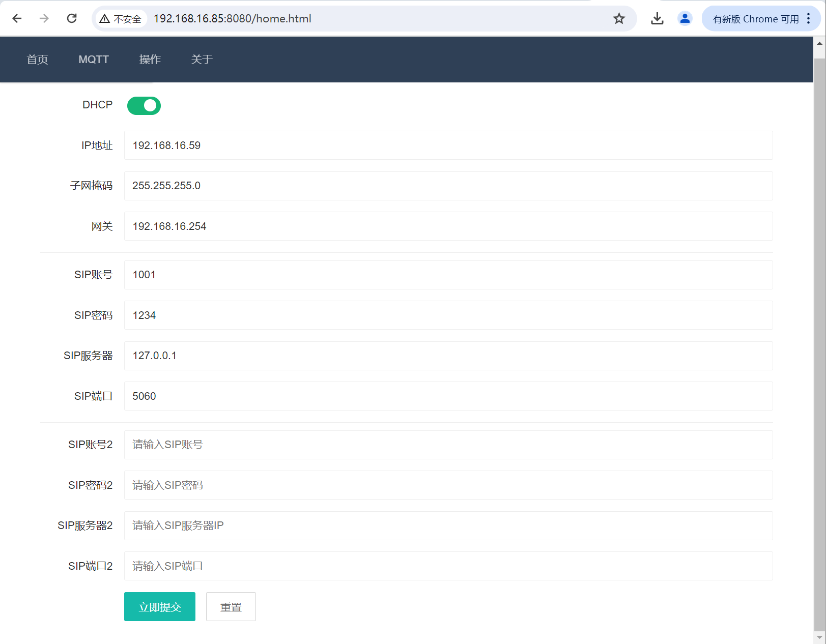Submit the form with 立即提交

tap(159, 606)
